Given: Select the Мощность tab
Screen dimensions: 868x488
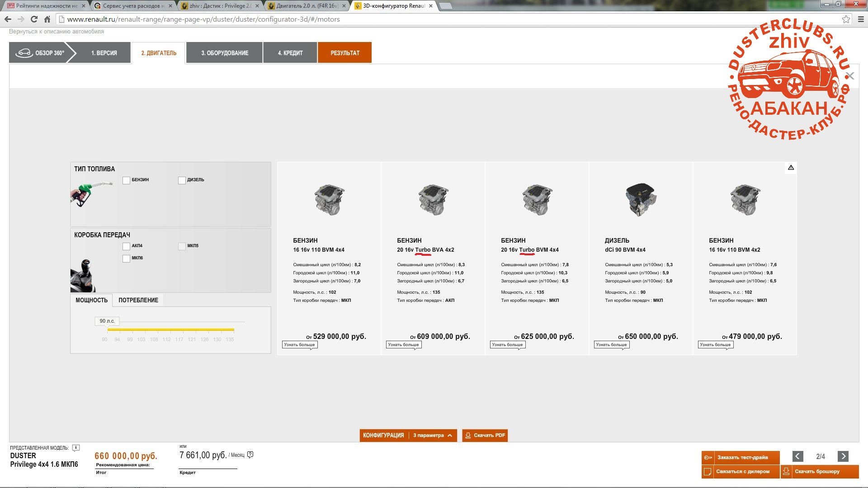Looking at the screenshot, I should (x=91, y=300).
